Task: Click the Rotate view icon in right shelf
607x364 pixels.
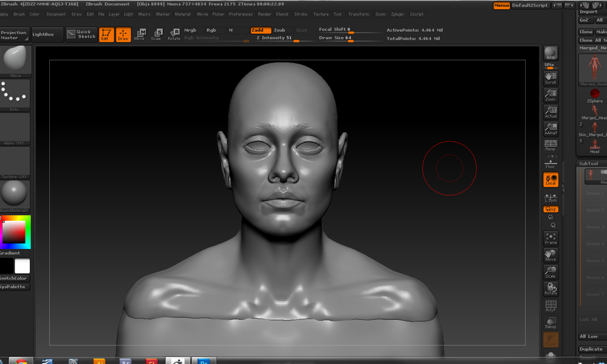Action: pyautogui.click(x=551, y=289)
